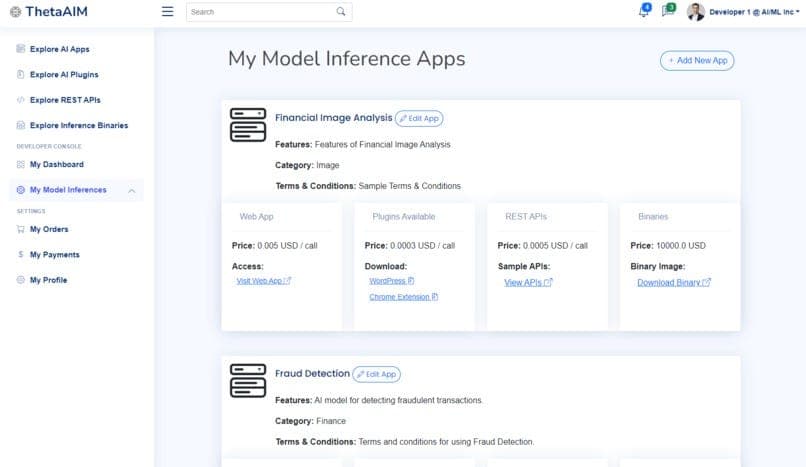Click the developer profile avatar
This screenshot has height=467, width=806.
click(696, 12)
